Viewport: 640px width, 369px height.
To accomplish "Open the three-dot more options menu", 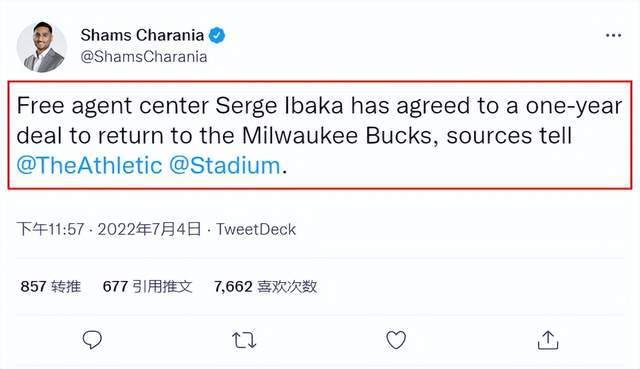I will (x=613, y=36).
